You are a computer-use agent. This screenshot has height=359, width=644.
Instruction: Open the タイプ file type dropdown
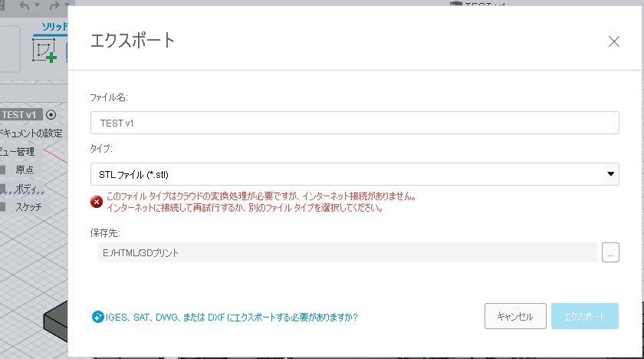coord(354,174)
